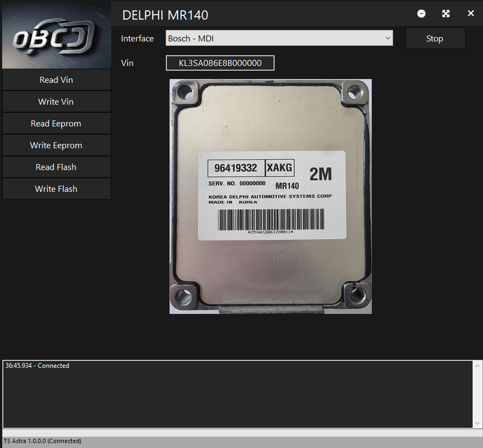Click the 'DELPHI MR140' window title
This screenshot has width=483, height=448.
pos(165,15)
